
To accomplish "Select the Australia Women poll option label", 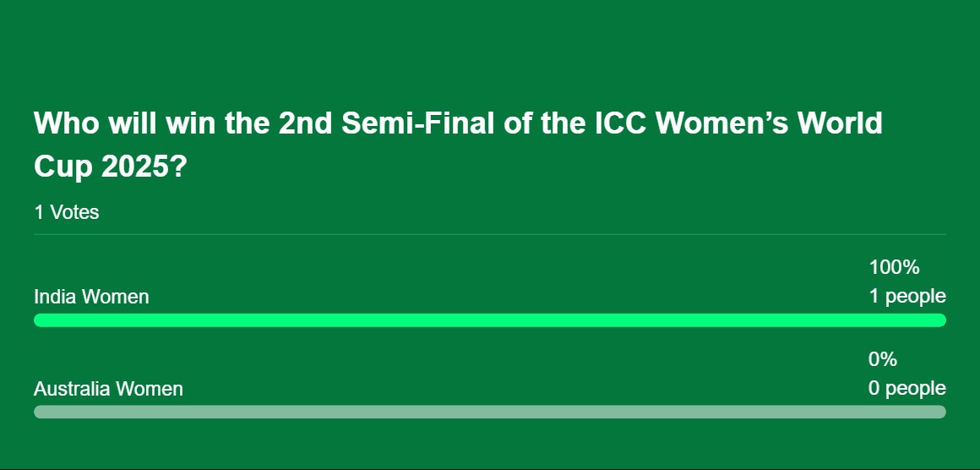I will pos(108,389).
